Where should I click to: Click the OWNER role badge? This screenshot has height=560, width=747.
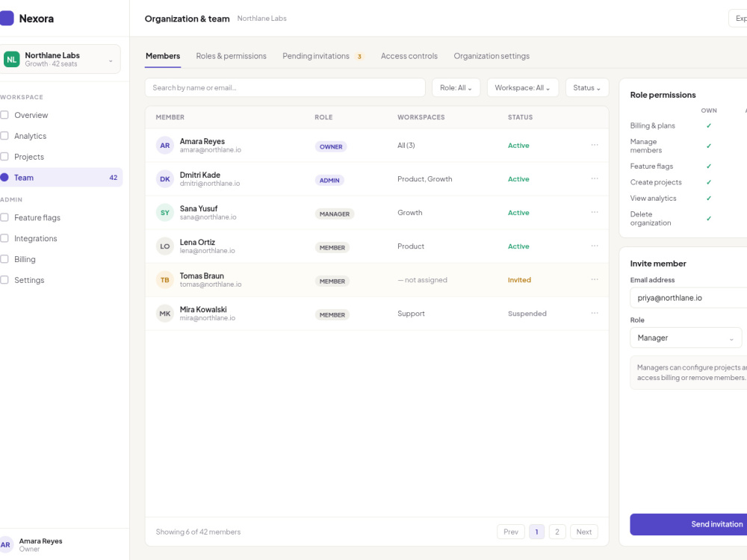coord(331,146)
